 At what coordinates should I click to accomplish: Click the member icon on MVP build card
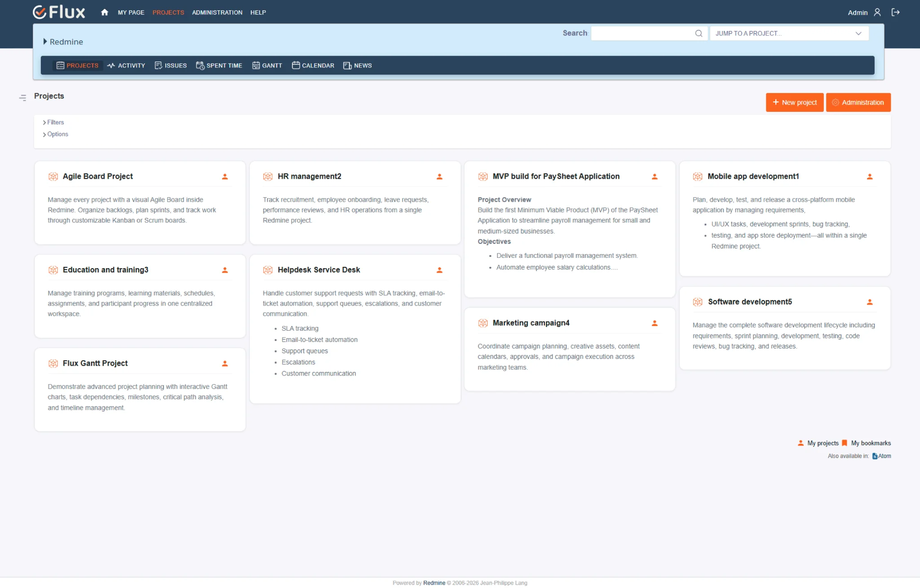point(655,177)
